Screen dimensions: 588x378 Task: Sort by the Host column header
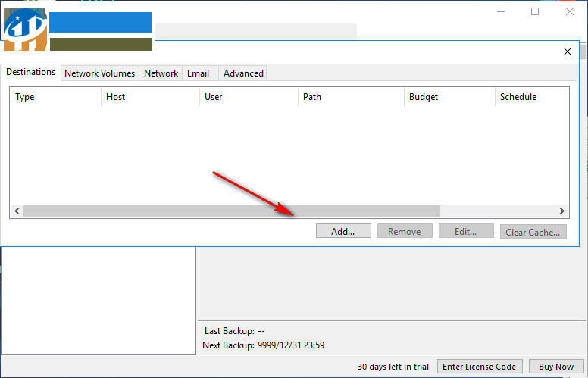pos(150,97)
